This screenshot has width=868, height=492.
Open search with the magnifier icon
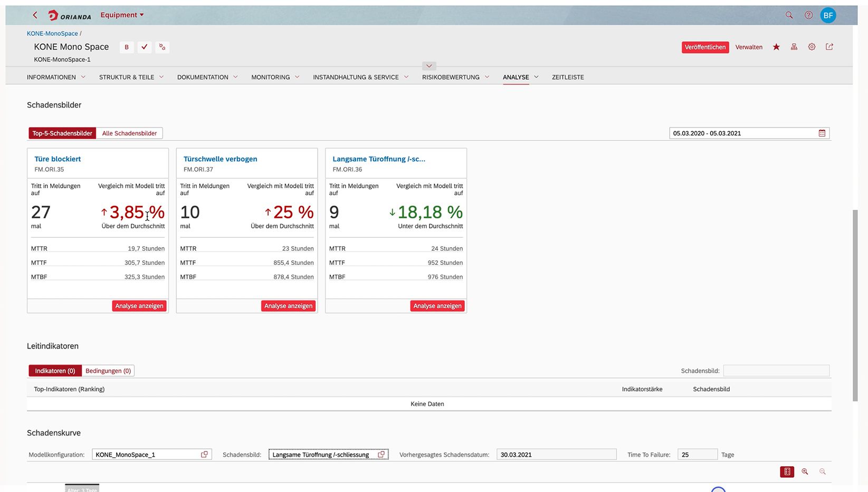[x=789, y=15]
